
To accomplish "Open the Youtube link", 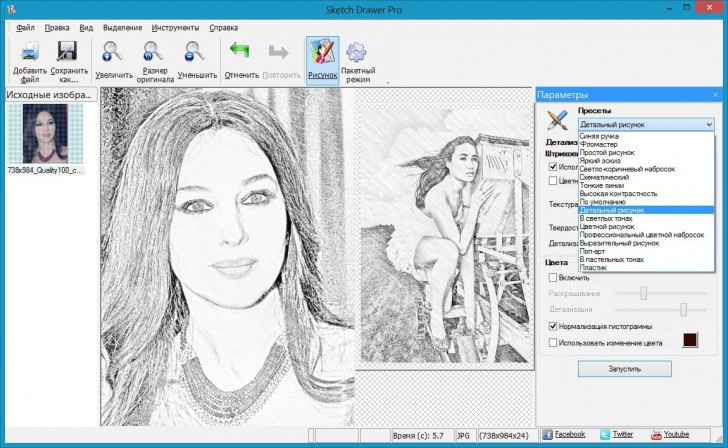I will pyautogui.click(x=676, y=435).
